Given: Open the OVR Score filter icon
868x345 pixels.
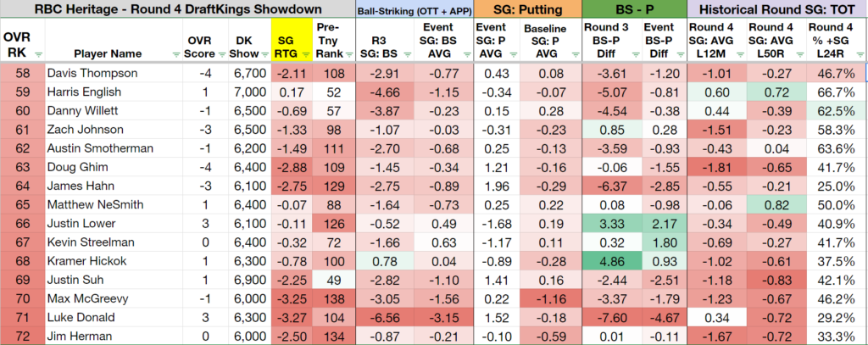Looking at the screenshot, I should pos(221,54).
